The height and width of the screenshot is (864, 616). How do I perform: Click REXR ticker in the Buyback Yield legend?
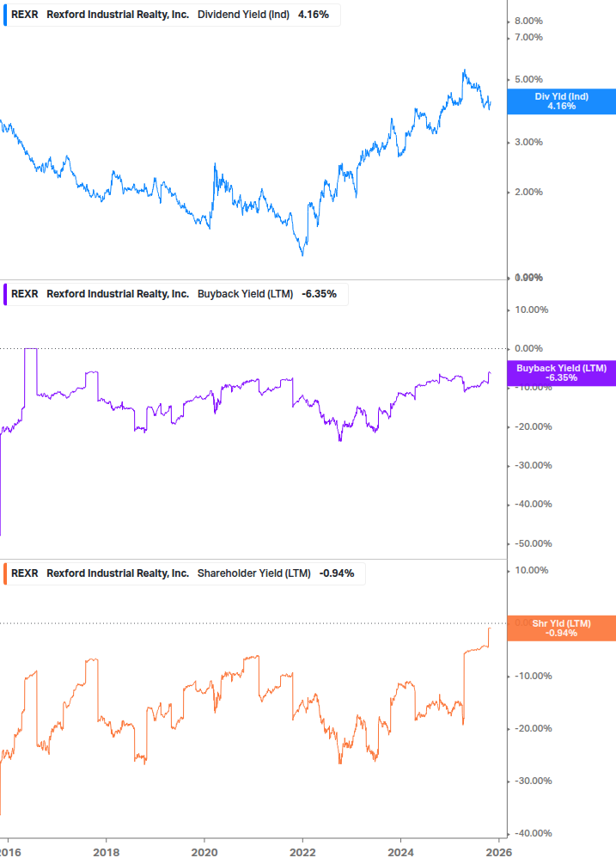point(25,294)
